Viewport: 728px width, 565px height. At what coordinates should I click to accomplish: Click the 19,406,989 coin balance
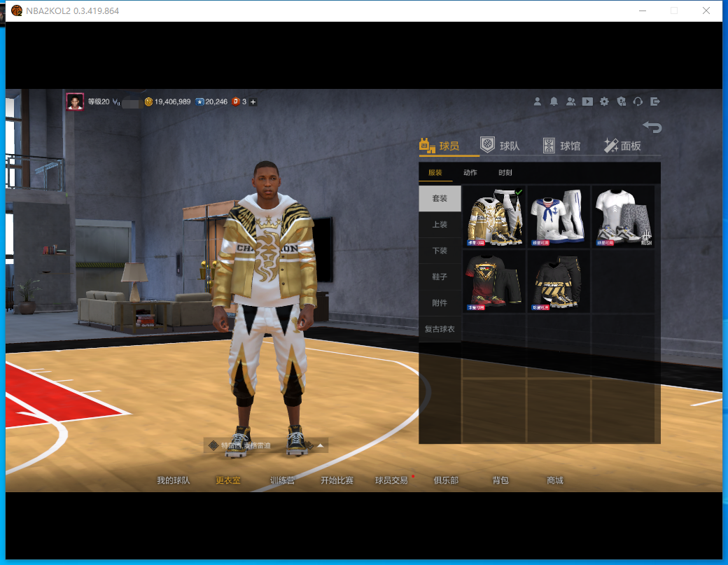click(172, 102)
